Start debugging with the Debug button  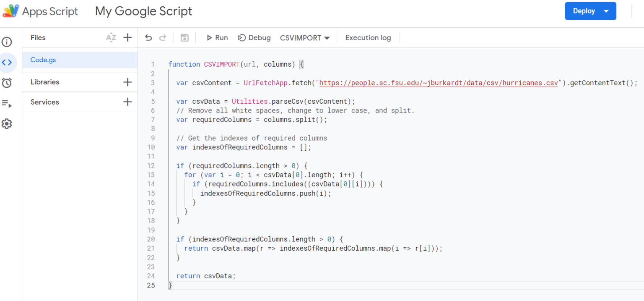pyautogui.click(x=254, y=37)
